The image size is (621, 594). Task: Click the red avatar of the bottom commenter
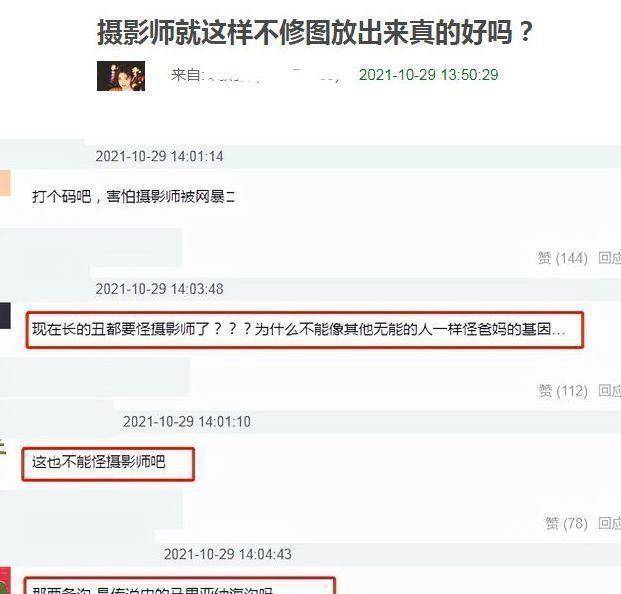tap(5, 581)
